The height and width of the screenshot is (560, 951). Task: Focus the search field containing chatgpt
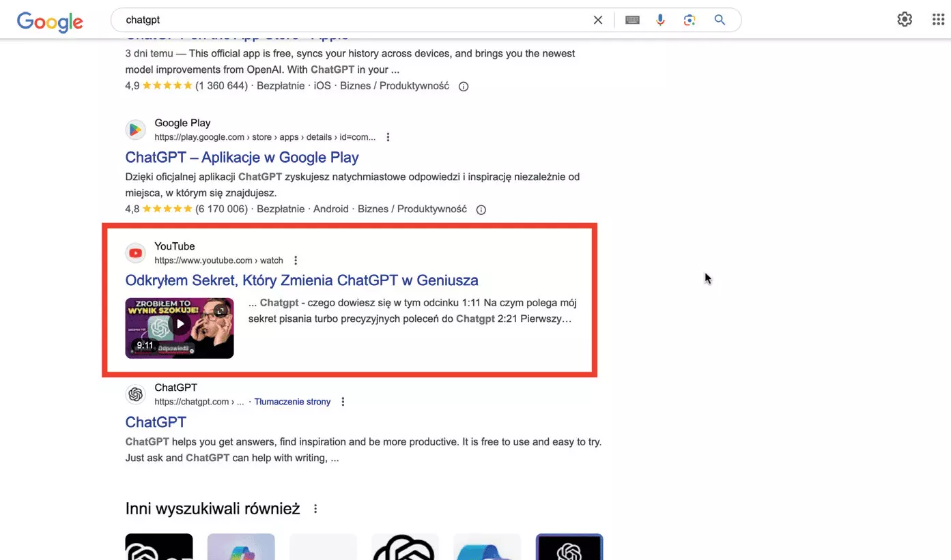tap(355, 20)
